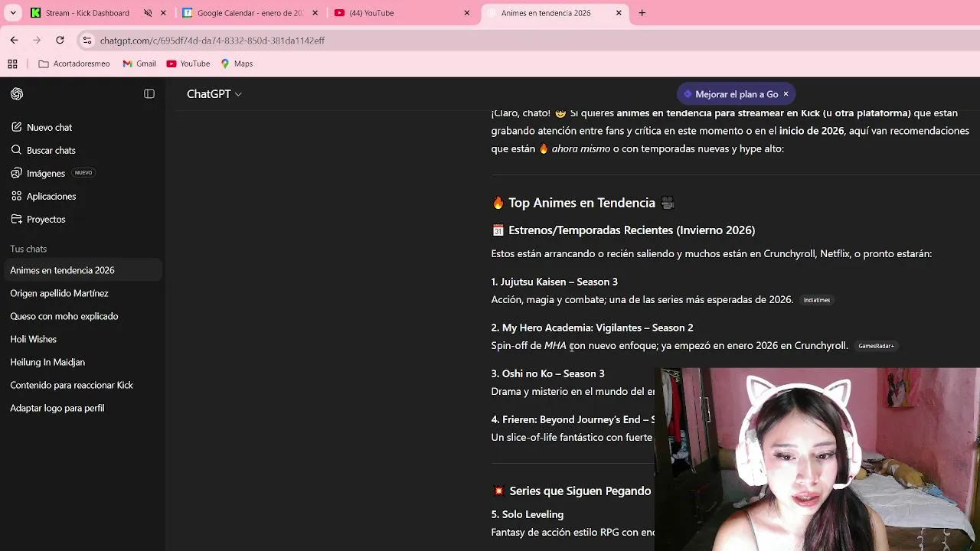Click text Jujutsu Kaisen – Season 3
Viewport: 980px width, 551px height.
coord(559,282)
